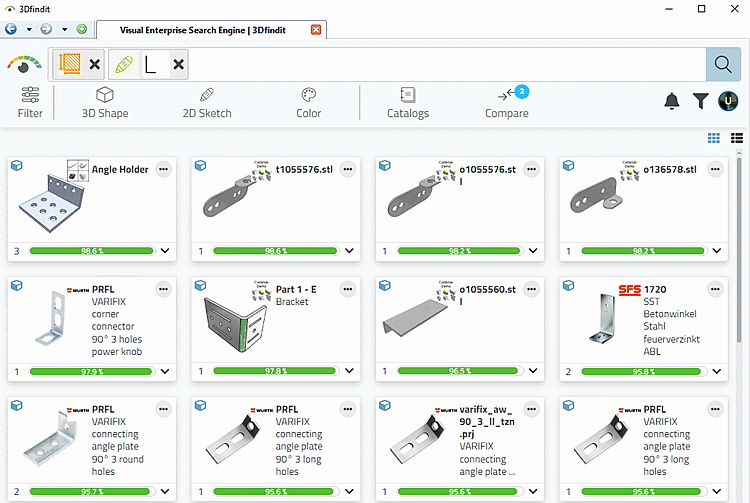The height and width of the screenshot is (503, 750).
Task: Open more options for o136578.stl
Action: coord(715,169)
